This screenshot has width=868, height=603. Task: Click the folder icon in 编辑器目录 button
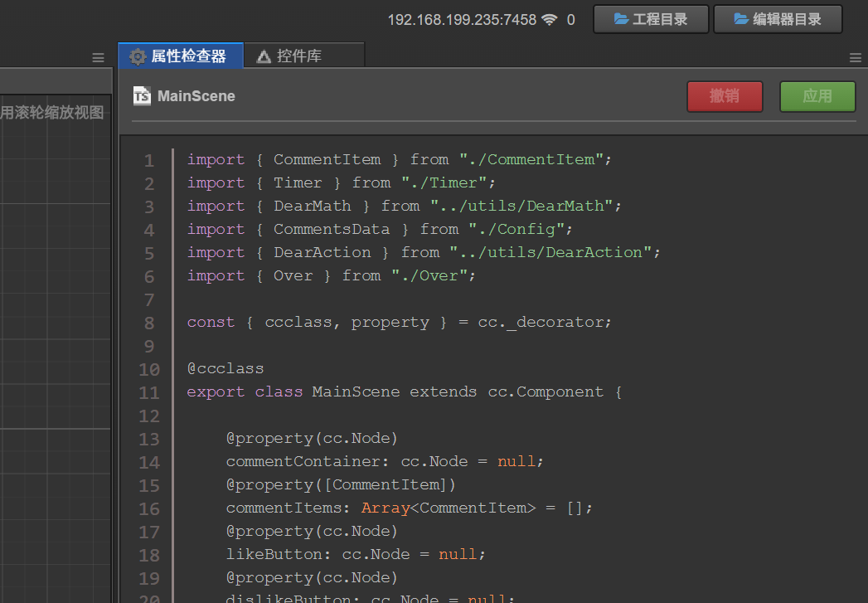click(x=741, y=19)
